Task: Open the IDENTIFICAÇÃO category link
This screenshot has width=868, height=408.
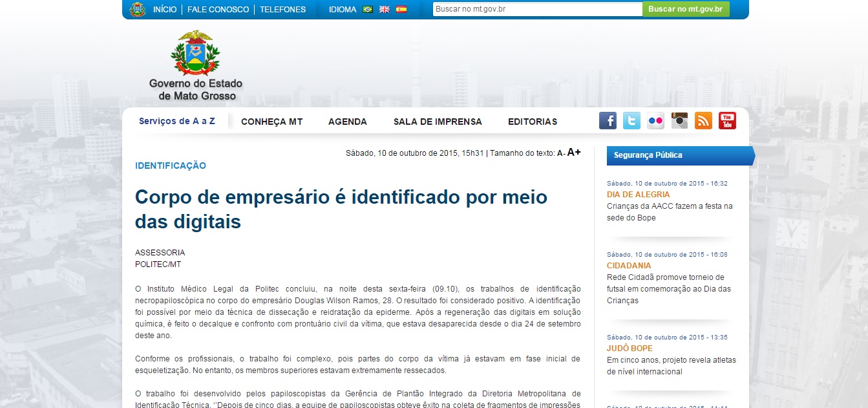Action: [x=171, y=166]
